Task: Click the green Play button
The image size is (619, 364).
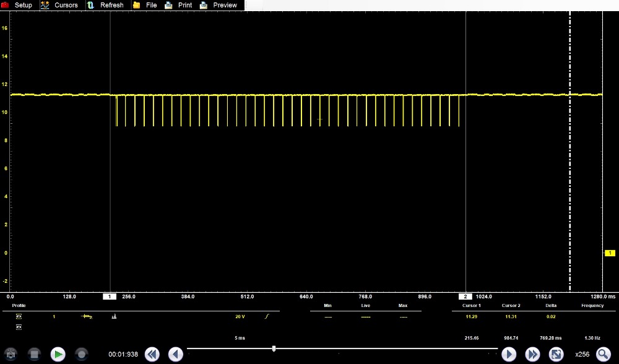Action: tap(58, 354)
